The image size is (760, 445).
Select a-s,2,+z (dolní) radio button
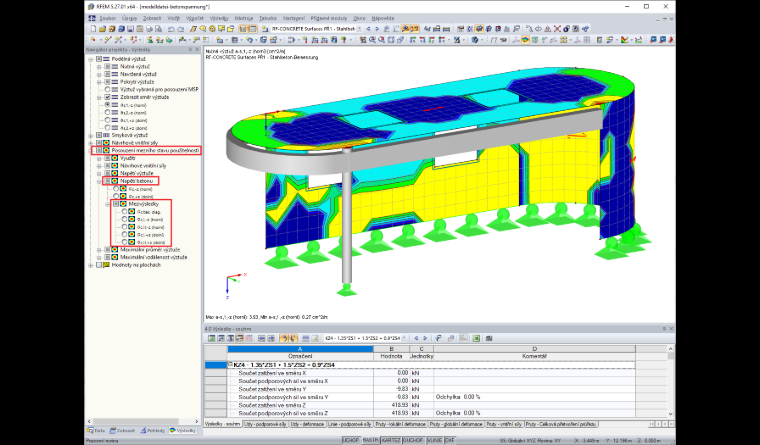pyautogui.click(x=108, y=128)
